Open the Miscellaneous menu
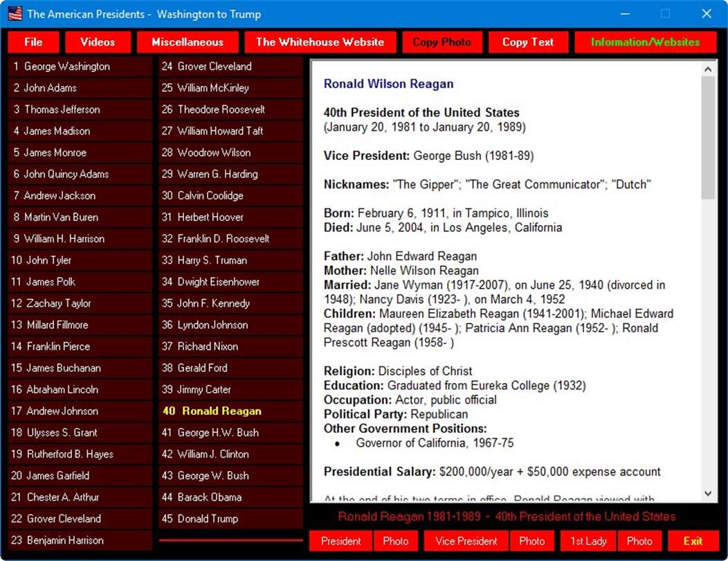Image resolution: width=728 pixels, height=561 pixels. pyautogui.click(x=188, y=42)
